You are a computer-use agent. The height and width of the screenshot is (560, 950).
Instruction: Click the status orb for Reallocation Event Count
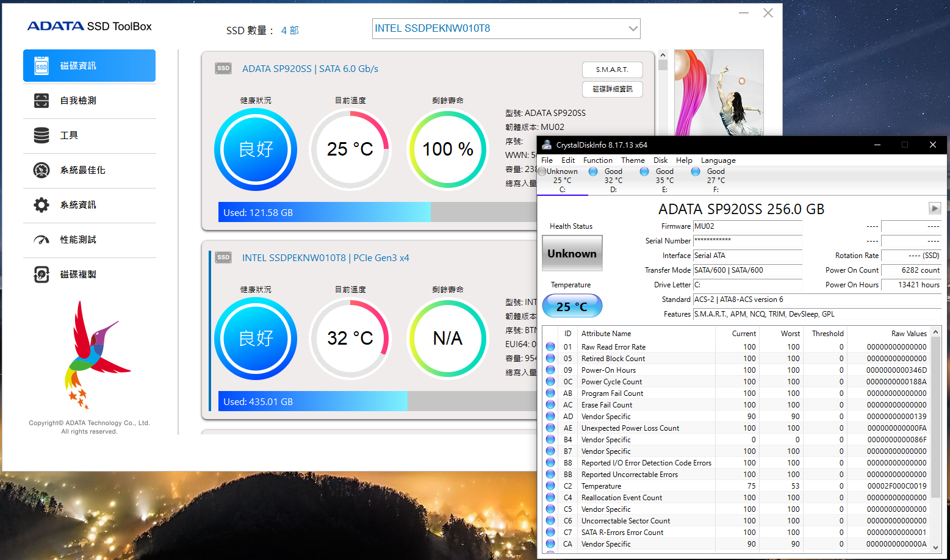click(550, 497)
